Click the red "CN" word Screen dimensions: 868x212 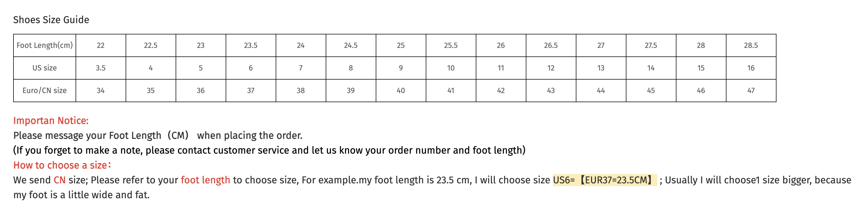pos(60,180)
